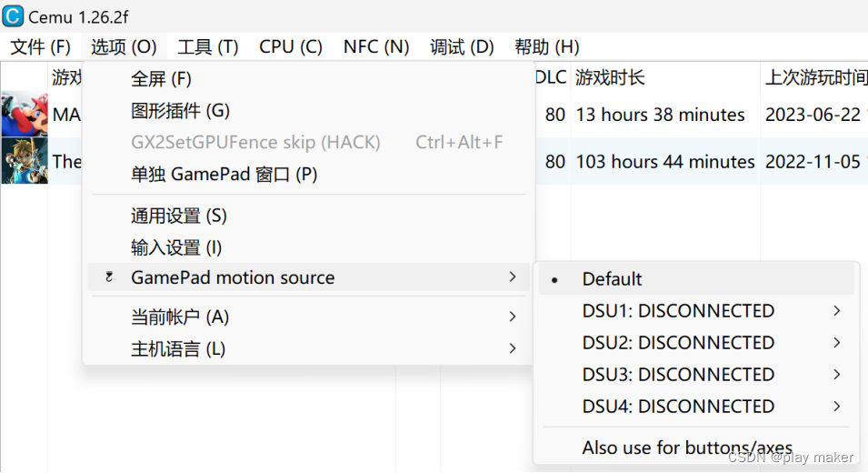Expand 当前帐户 (A) submenu
The image size is (868, 473).
(x=308, y=317)
